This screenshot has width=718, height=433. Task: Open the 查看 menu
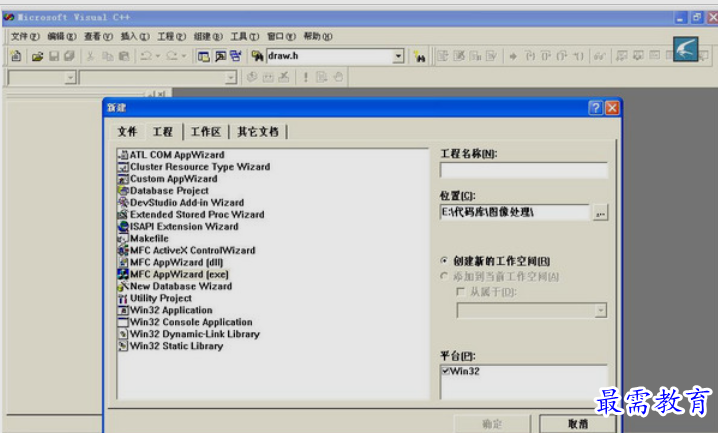98,36
